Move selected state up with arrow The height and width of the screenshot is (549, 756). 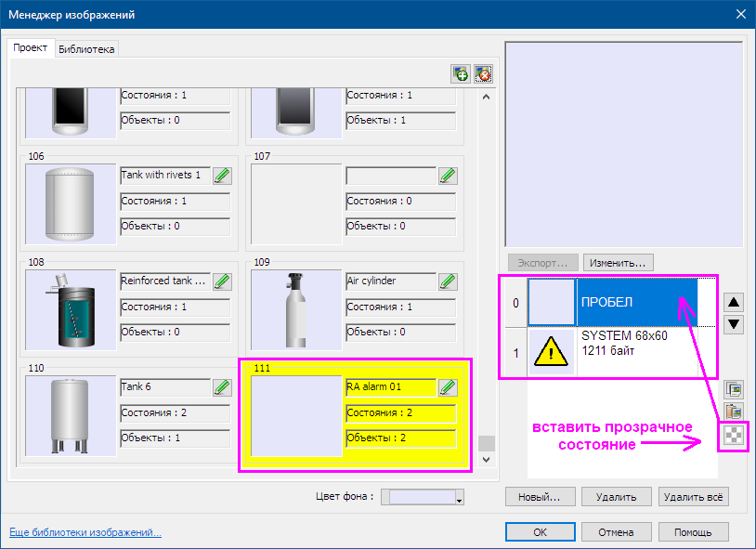(734, 303)
